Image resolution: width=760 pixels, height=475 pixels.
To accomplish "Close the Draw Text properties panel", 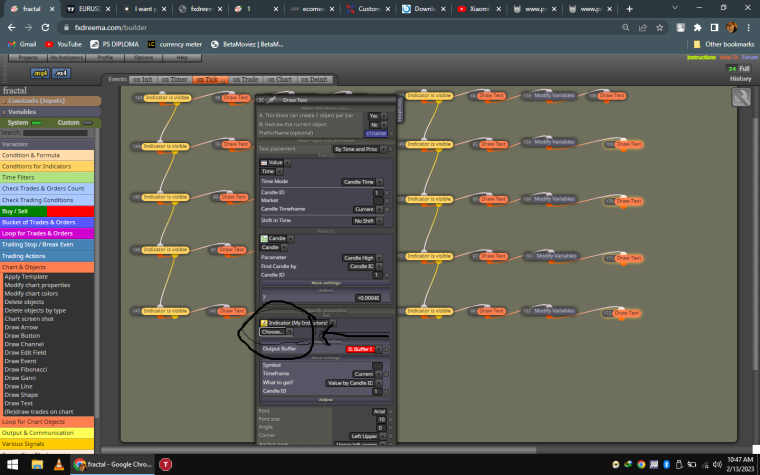I will click(261, 100).
